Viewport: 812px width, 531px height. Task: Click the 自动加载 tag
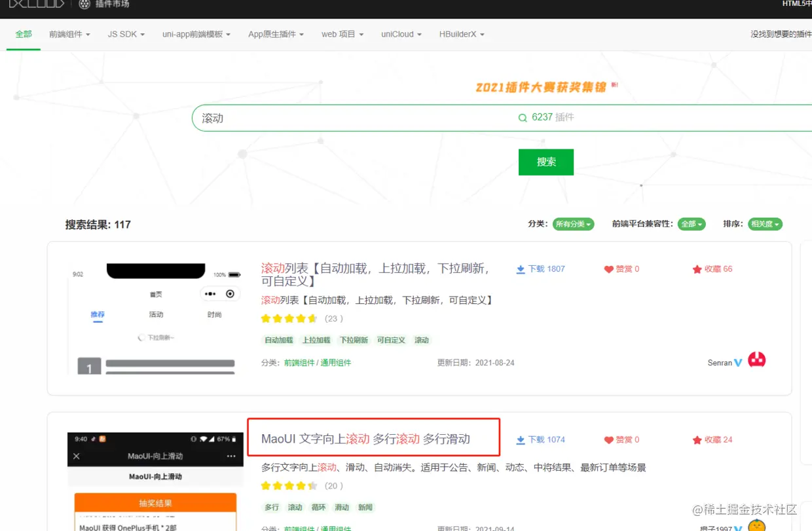pyautogui.click(x=279, y=340)
